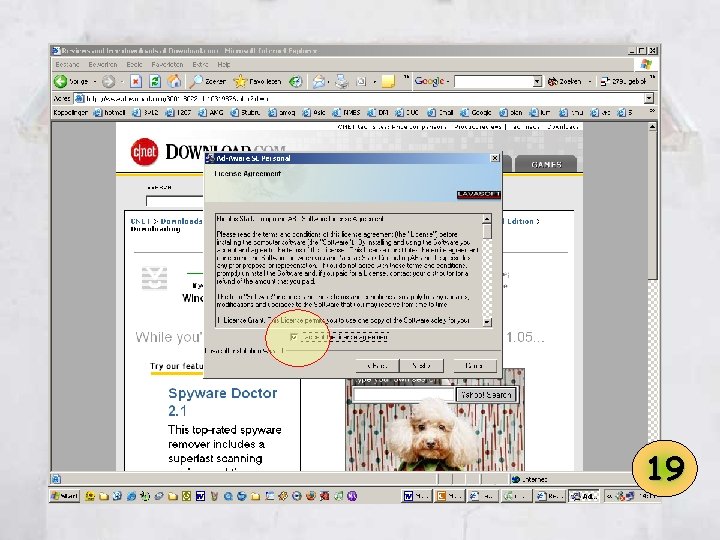Expand the Koppelingen bar overflow chevron
The height and width of the screenshot is (540, 720).
pos(652,111)
